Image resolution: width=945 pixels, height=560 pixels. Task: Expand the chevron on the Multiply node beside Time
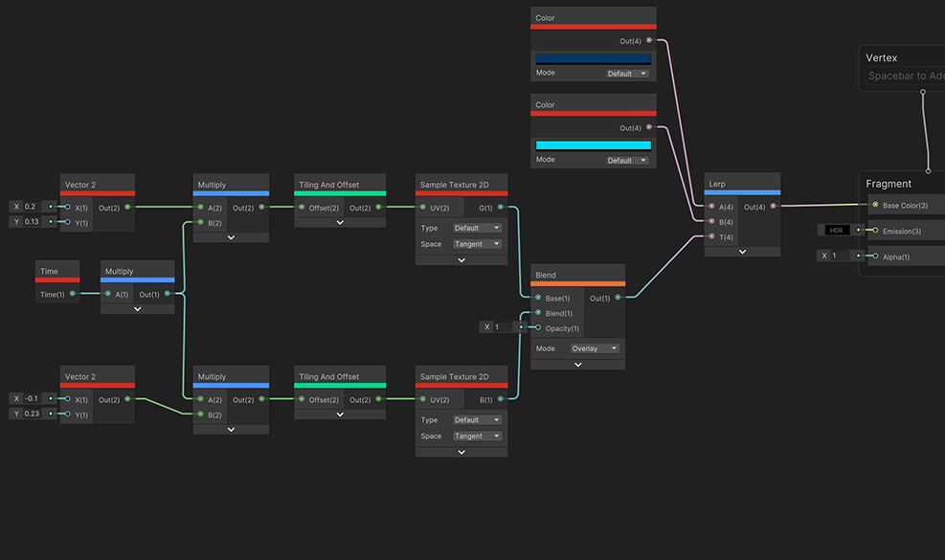coord(137,309)
